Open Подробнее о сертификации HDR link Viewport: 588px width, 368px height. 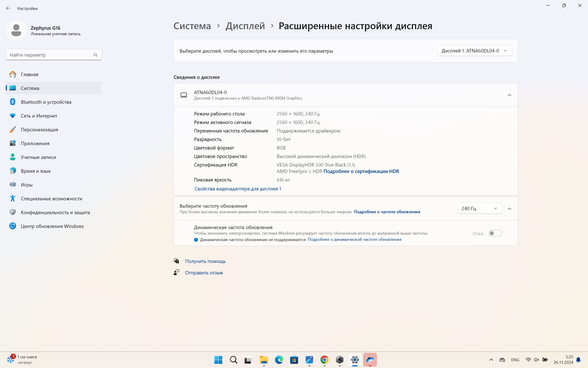pyautogui.click(x=361, y=171)
